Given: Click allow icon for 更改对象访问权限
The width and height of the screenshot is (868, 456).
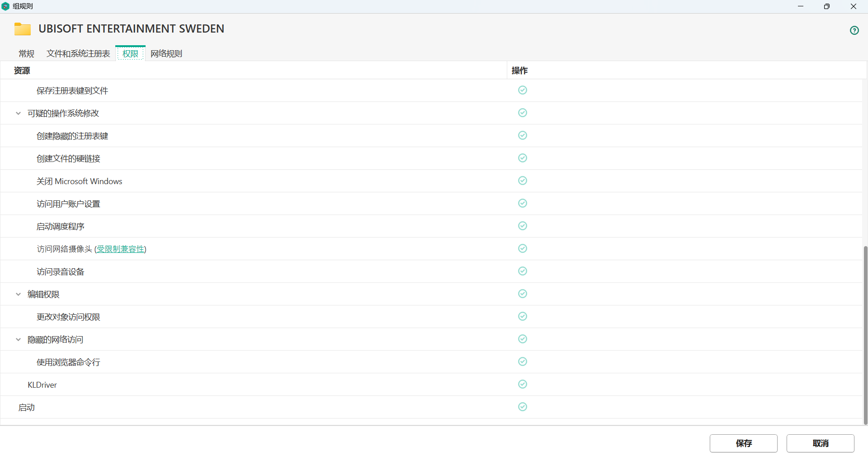Looking at the screenshot, I should click(522, 316).
